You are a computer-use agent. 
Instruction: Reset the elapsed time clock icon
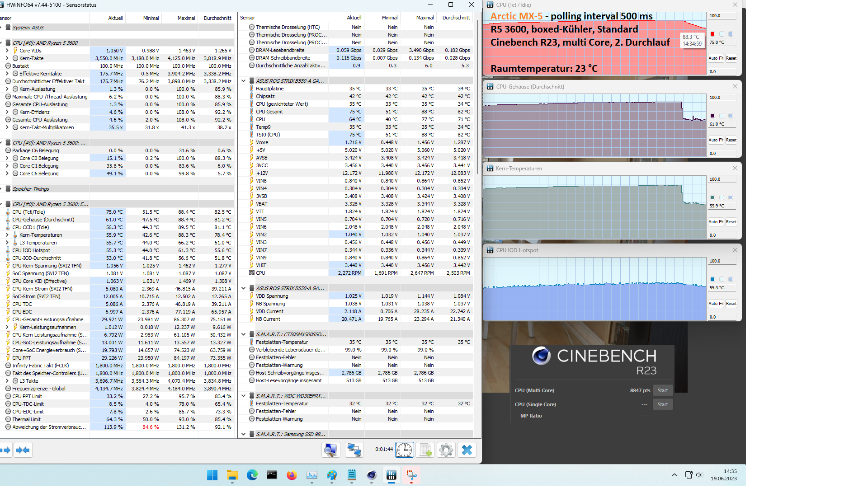point(404,450)
